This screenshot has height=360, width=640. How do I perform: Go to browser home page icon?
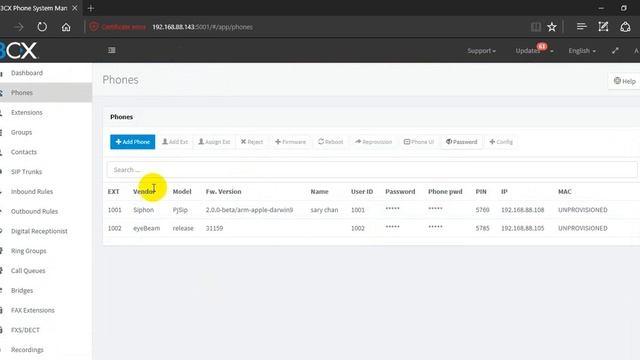pos(66,27)
